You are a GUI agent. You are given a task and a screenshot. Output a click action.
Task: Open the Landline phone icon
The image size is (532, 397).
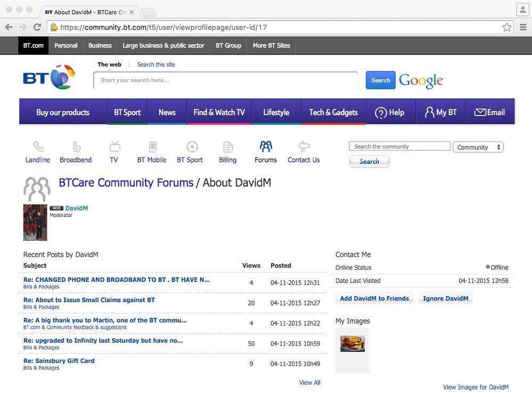coord(38,147)
